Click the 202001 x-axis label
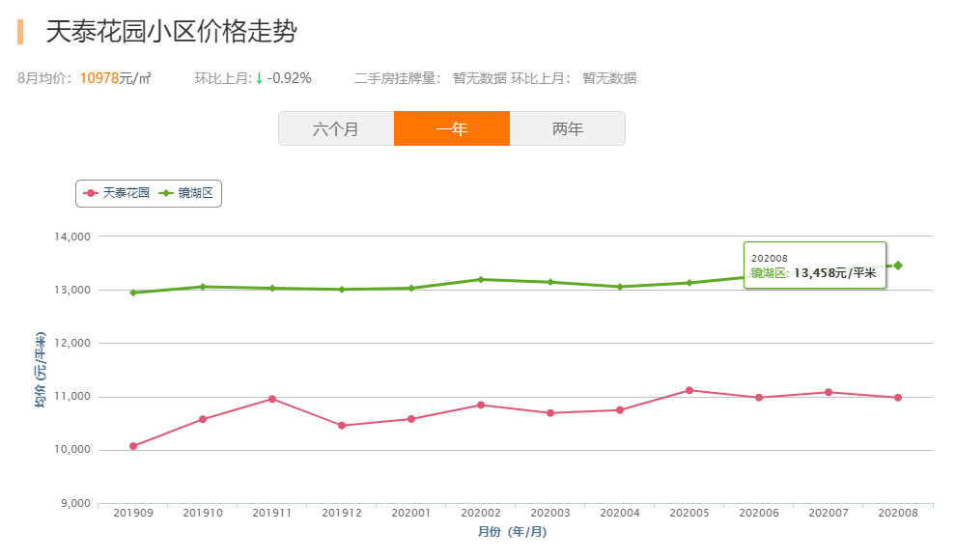 (x=411, y=513)
